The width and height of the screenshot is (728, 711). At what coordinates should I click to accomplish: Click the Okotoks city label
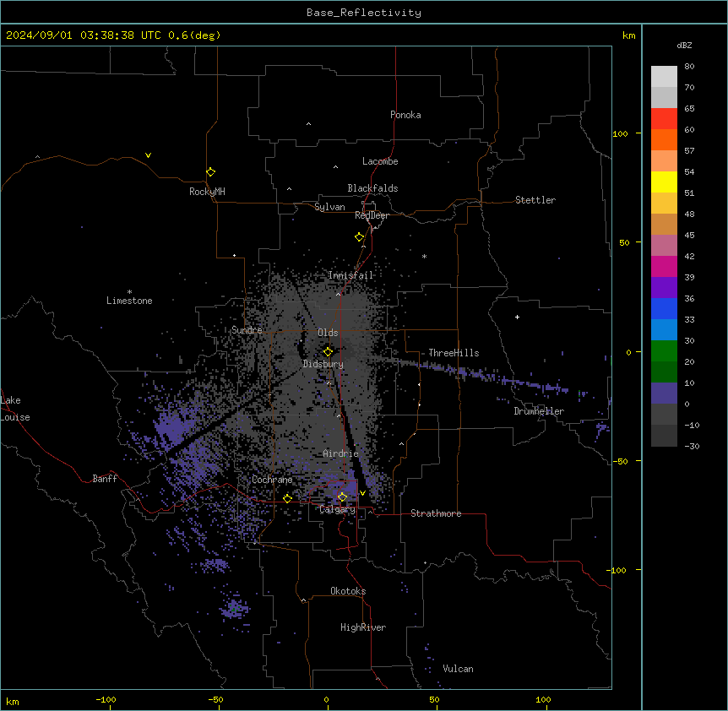click(348, 591)
